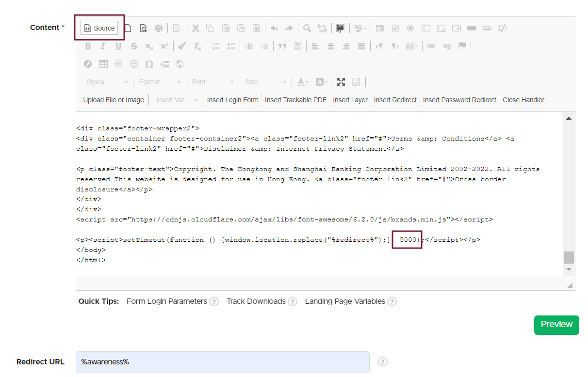Viewport: 588px width, 377px height.
Task: Click the Anchor flag icon
Action: pyautogui.click(x=462, y=47)
